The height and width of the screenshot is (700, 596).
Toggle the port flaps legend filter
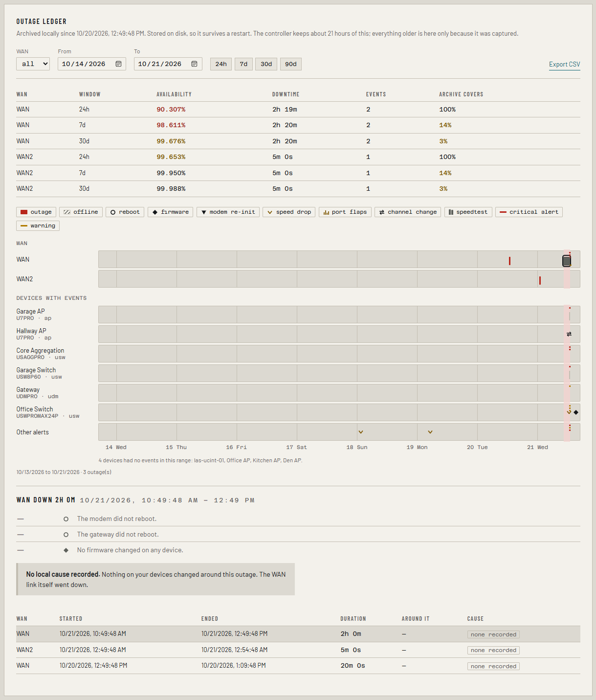pos(345,212)
